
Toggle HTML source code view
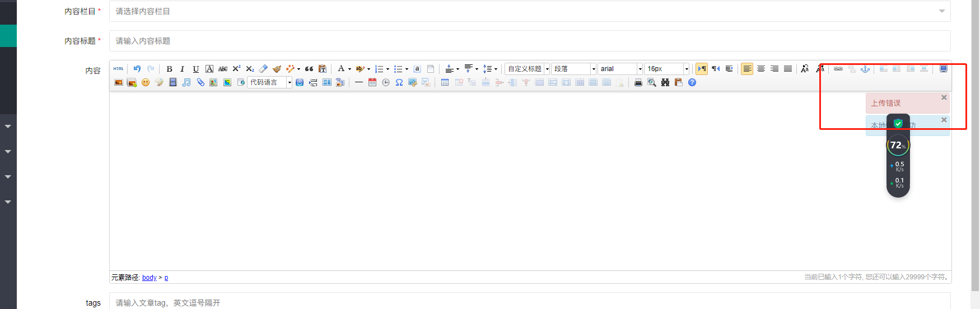tap(118, 69)
